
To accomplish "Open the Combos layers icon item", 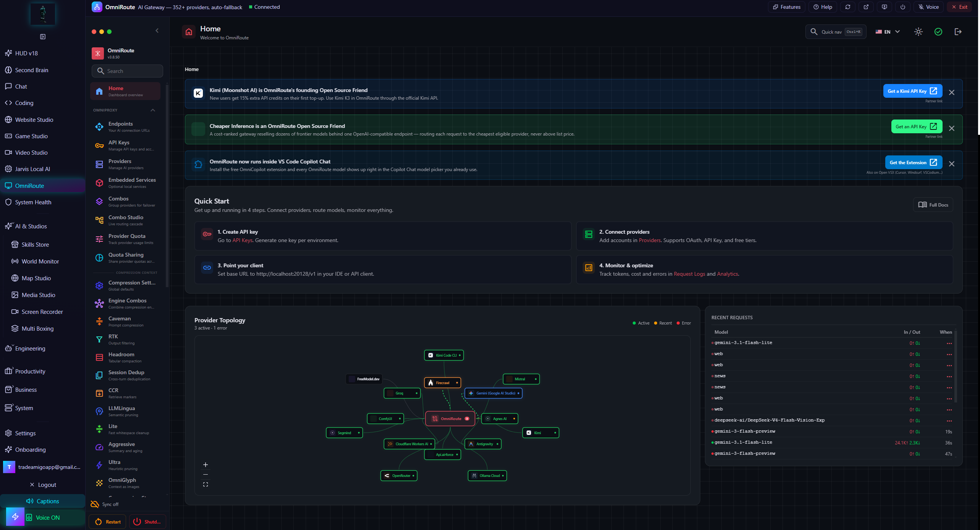I will click(99, 202).
